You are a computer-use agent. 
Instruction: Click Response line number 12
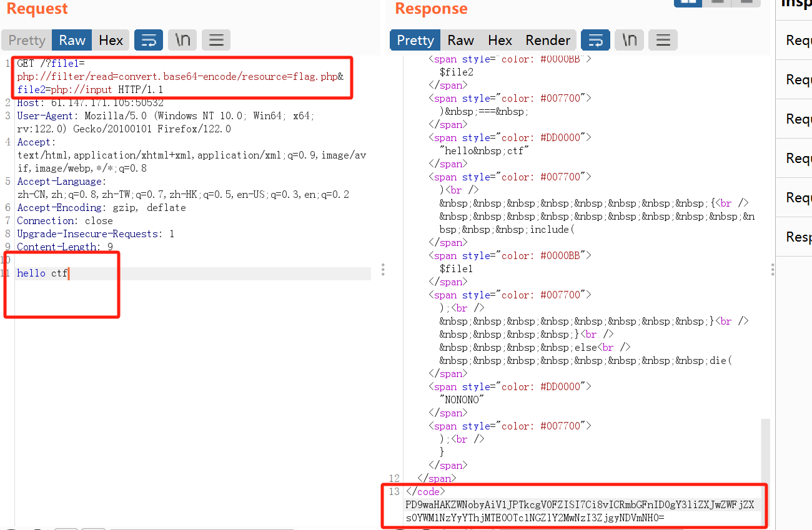pyautogui.click(x=394, y=478)
